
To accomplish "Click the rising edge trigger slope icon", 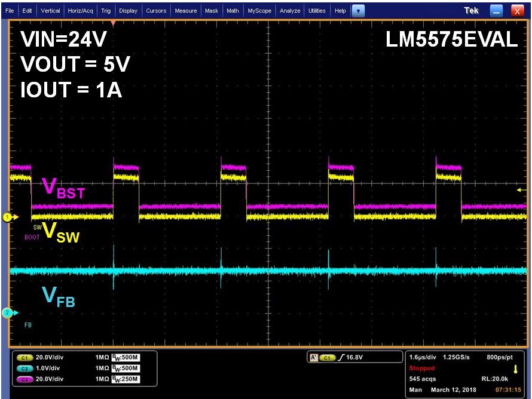I will 341,357.
